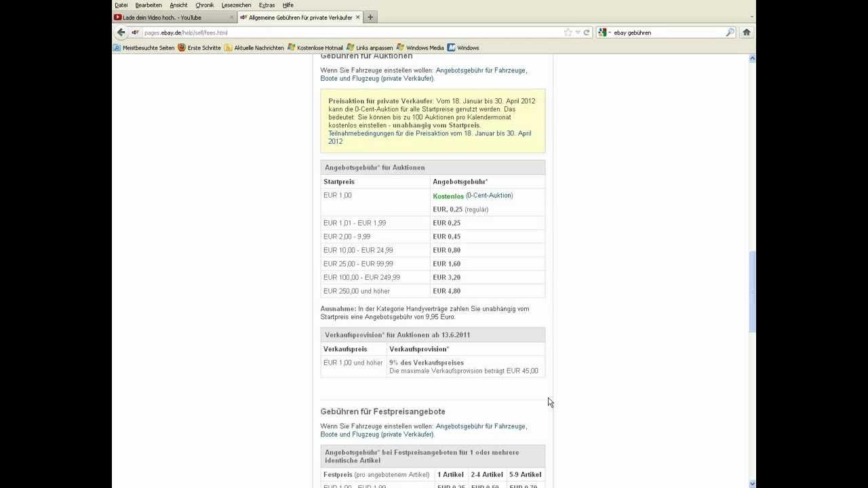Open the Erste Schritte bookmark

(x=199, y=48)
